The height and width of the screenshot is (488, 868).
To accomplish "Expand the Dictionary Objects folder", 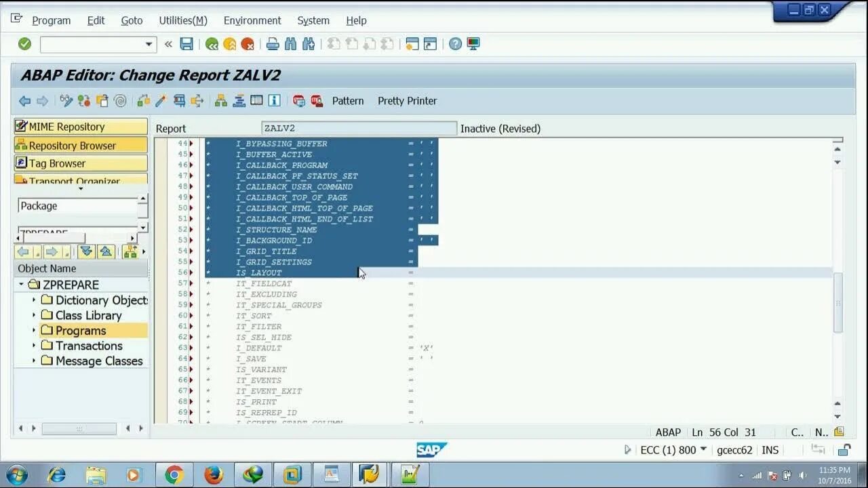I will click(x=34, y=300).
